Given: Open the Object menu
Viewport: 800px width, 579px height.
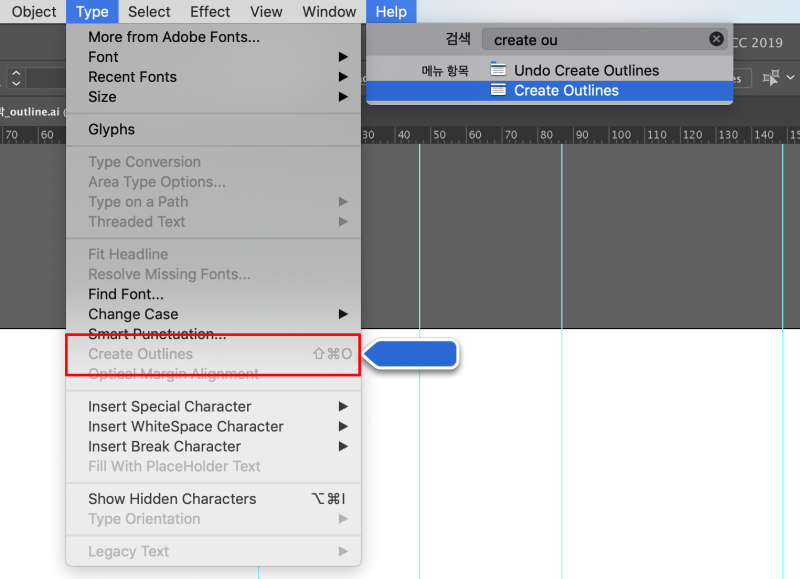Looking at the screenshot, I should click(x=34, y=11).
